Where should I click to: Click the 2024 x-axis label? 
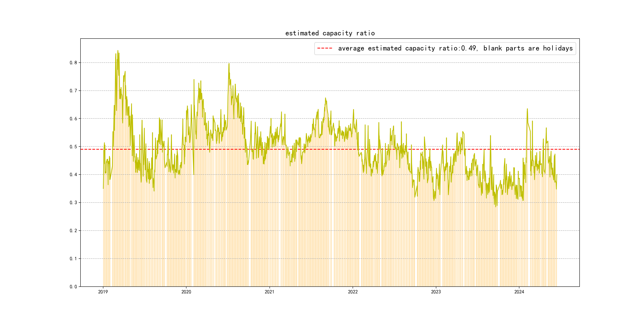[519, 292]
